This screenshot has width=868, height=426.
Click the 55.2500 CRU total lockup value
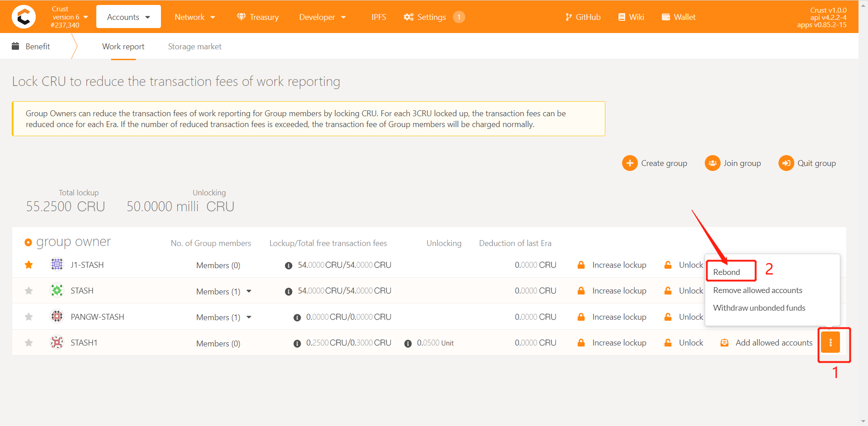[x=66, y=207]
